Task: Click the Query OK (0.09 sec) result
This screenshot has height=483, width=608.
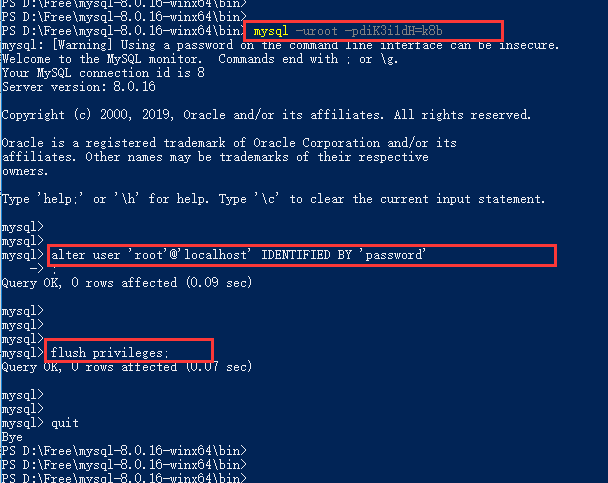Action: pyautogui.click(x=126, y=283)
